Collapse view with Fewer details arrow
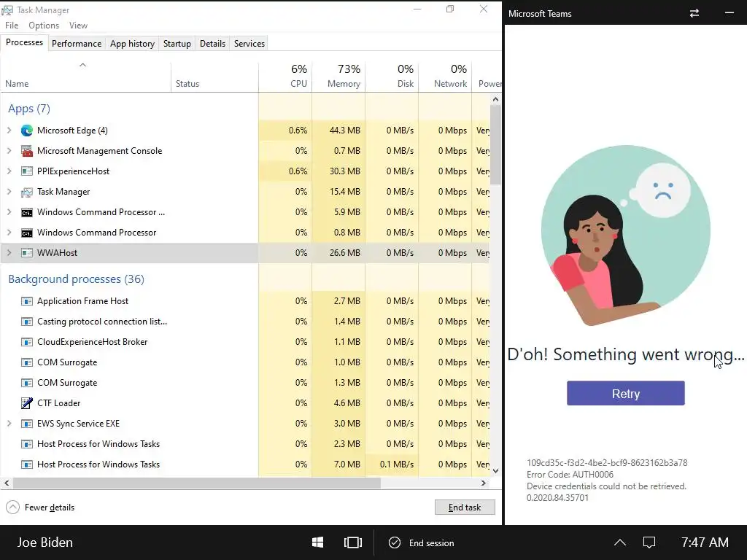747x560 pixels. (13, 507)
